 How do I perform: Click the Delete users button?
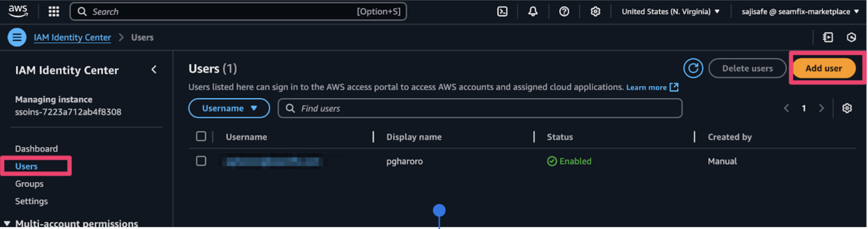tap(747, 68)
